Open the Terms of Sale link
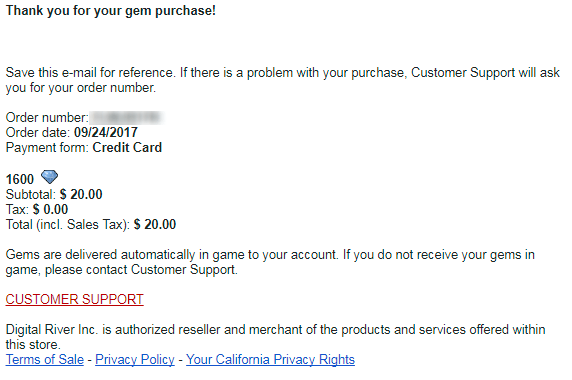This screenshot has width=572, height=380. click(x=45, y=360)
